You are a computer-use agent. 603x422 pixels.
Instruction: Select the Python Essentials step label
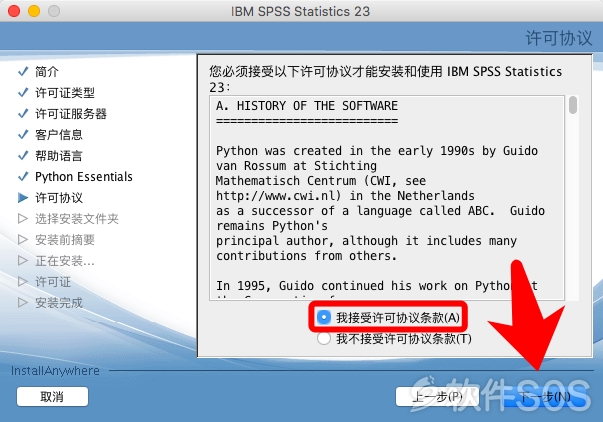point(84,177)
